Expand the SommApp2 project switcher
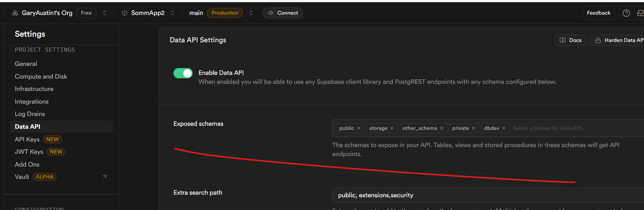 click(172, 13)
